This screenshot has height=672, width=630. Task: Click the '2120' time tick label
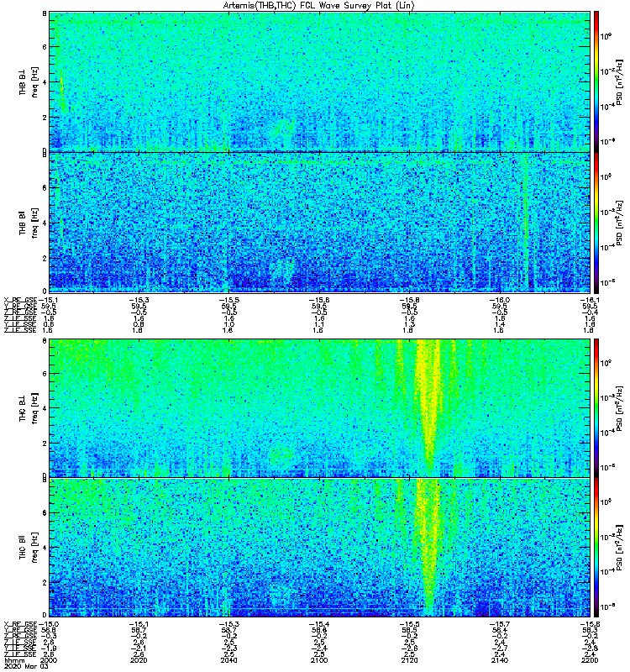tap(409, 660)
